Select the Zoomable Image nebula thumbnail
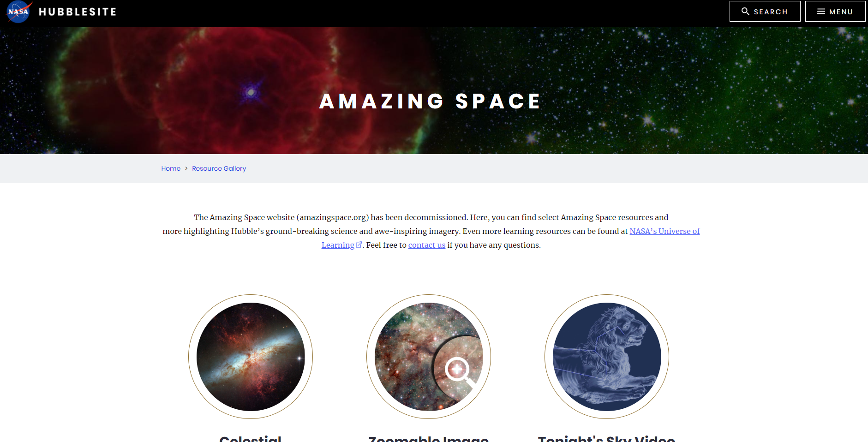Image resolution: width=868 pixels, height=442 pixels. [429, 357]
